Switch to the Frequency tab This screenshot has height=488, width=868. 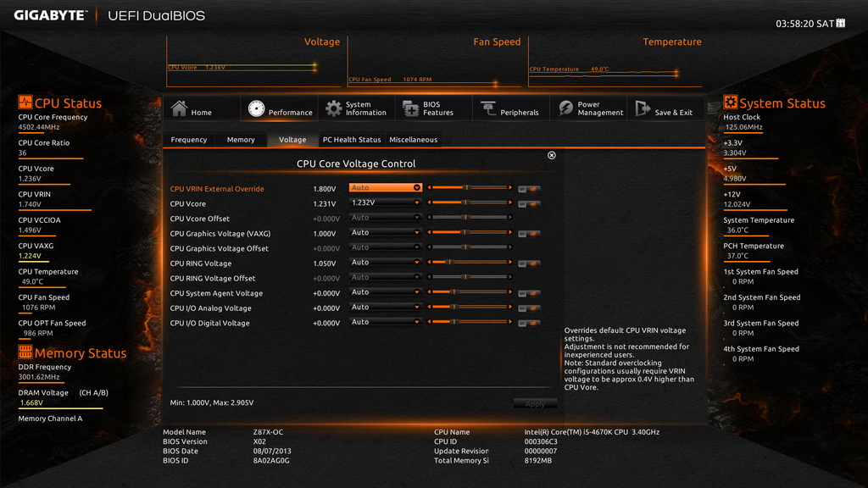coord(189,140)
